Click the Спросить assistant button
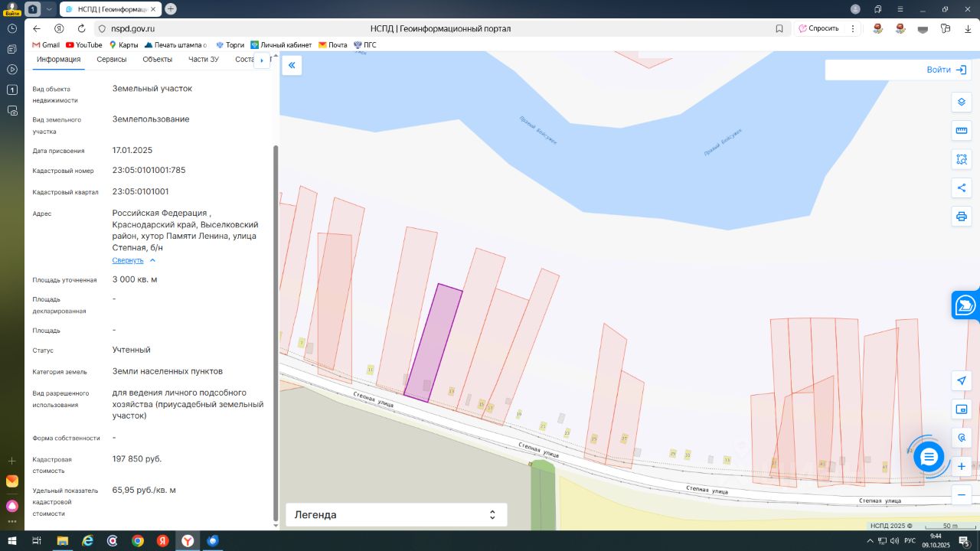Viewport: 980px width, 551px height. click(x=818, y=28)
